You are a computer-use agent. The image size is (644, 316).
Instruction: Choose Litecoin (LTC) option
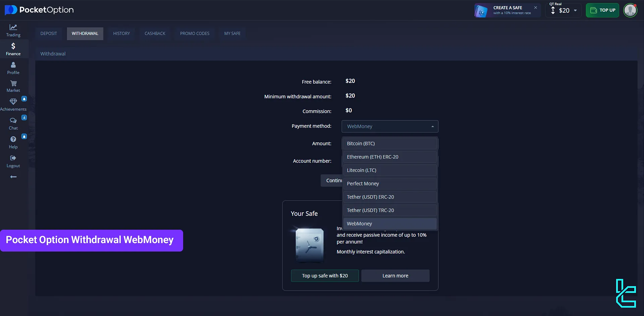pyautogui.click(x=390, y=170)
